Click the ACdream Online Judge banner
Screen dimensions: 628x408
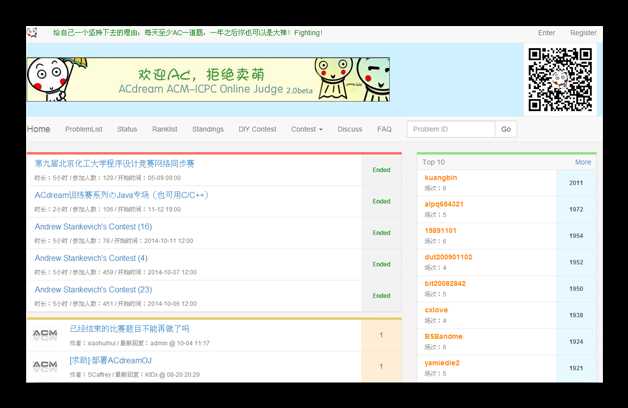pyautogui.click(x=208, y=79)
